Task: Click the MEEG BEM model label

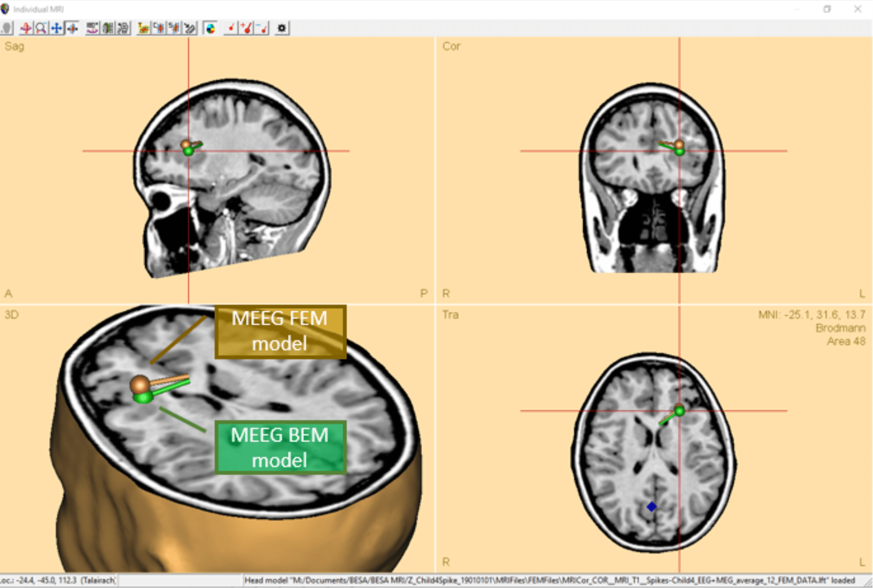Action: [x=280, y=447]
